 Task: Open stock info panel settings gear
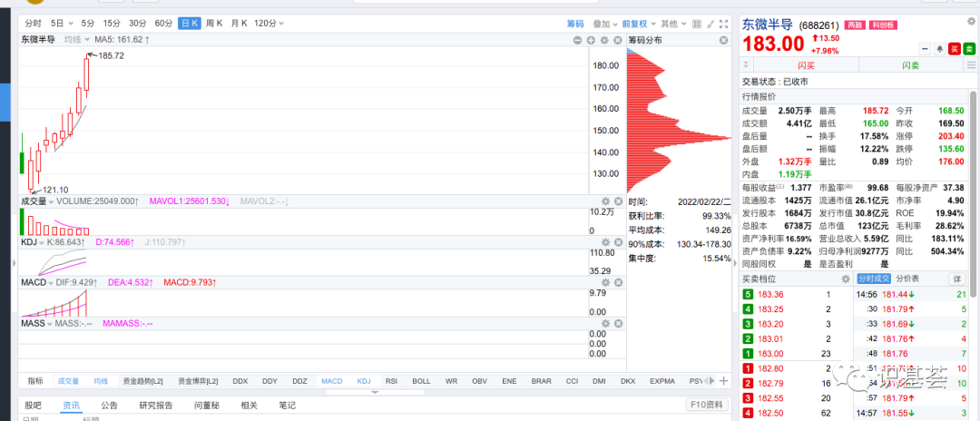971,21
